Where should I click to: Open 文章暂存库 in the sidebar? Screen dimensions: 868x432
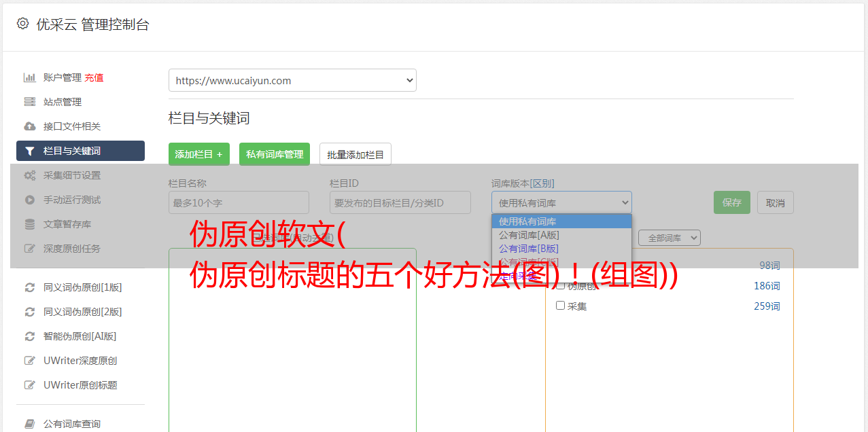pyautogui.click(x=67, y=224)
